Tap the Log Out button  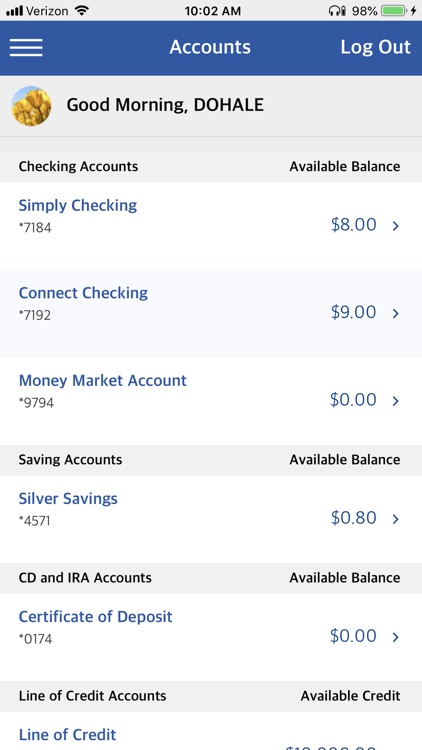[376, 47]
